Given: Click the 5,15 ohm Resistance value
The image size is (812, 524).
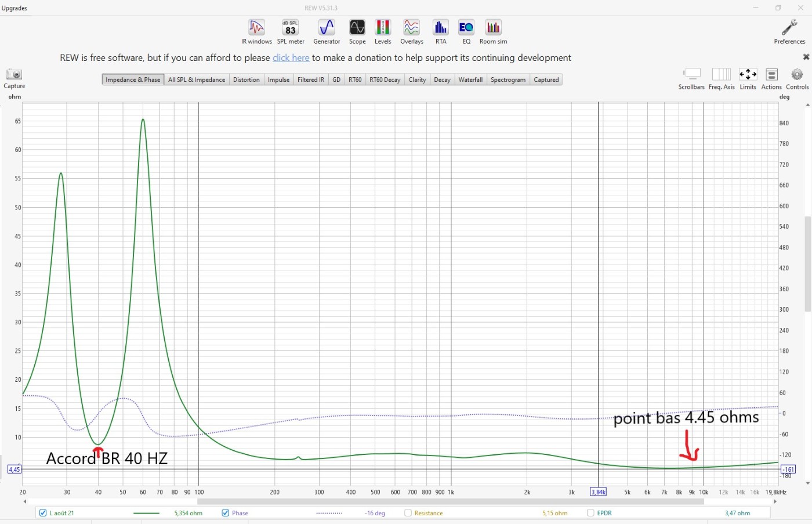Looking at the screenshot, I should click(555, 513).
